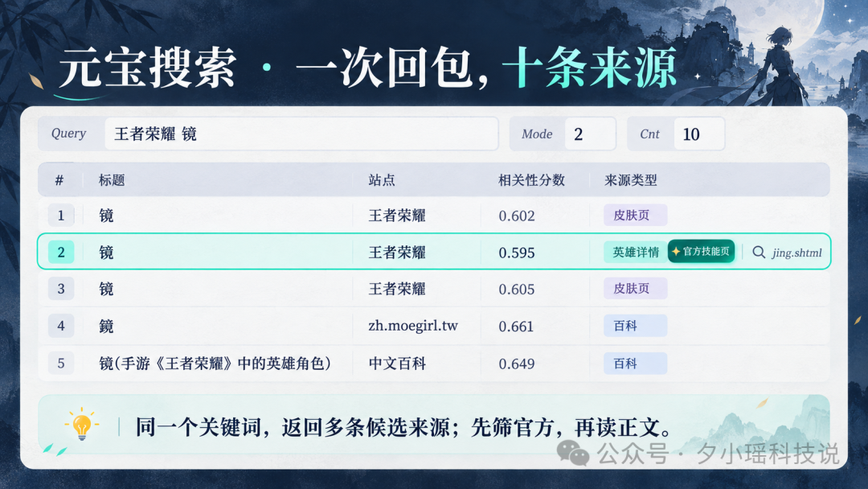The width and height of the screenshot is (868, 489).
Task: Click the title 鏡 in row 4
Action: 106,327
